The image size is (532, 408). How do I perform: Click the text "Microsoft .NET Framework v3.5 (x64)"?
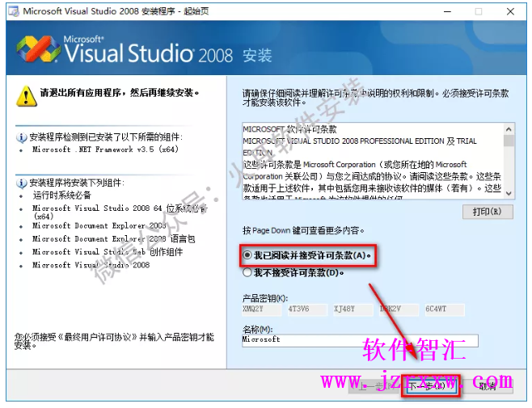point(105,149)
